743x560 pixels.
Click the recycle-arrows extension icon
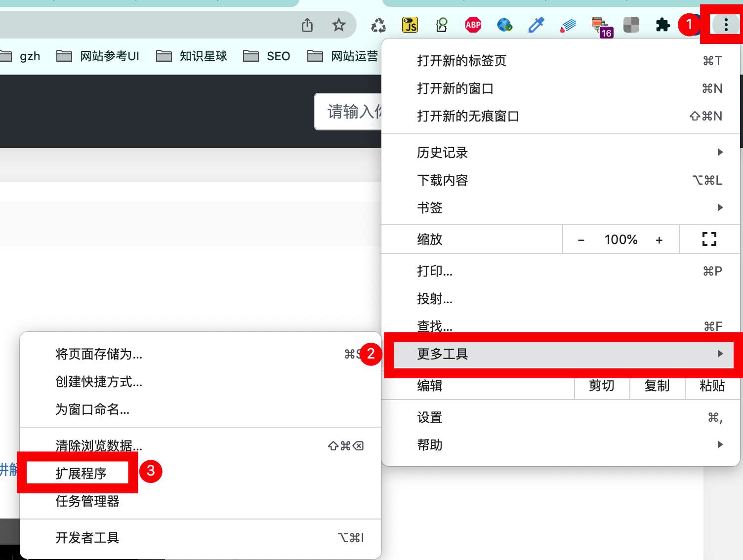378,24
